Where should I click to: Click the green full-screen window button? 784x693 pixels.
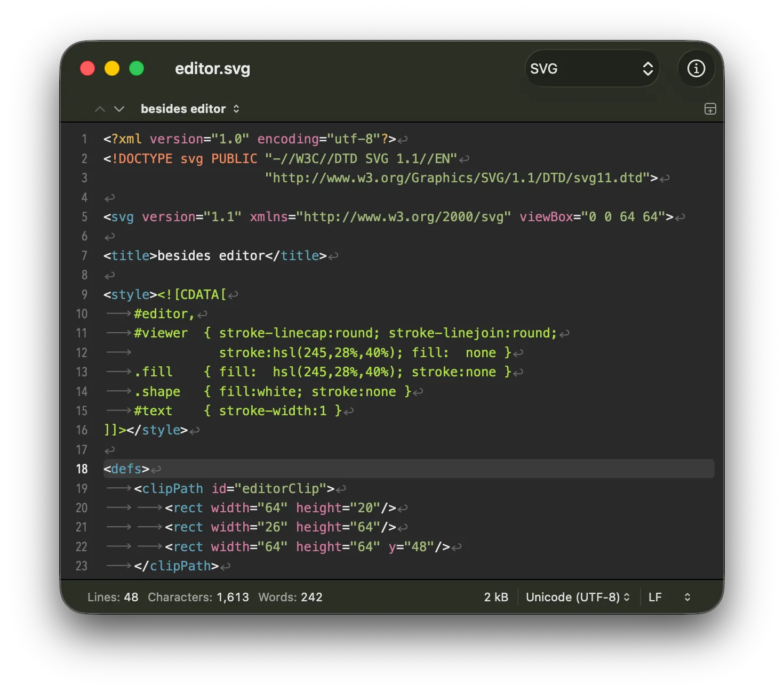(137, 69)
